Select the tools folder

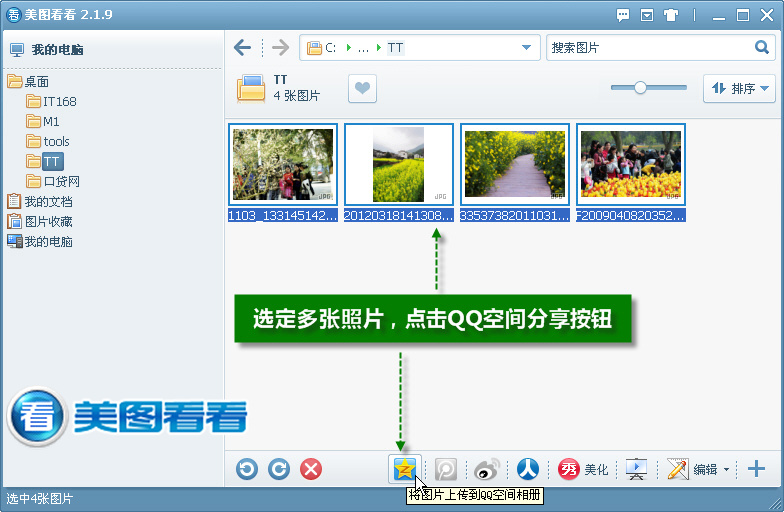[48, 142]
